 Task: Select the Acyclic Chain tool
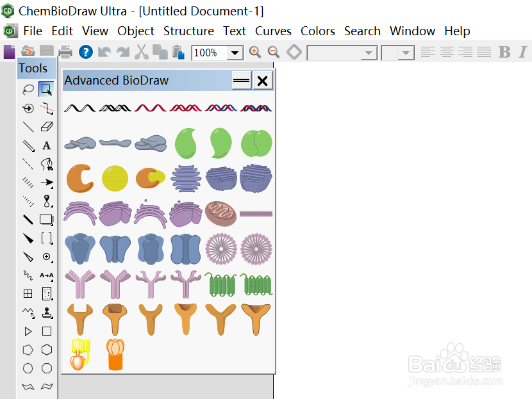tap(28, 313)
